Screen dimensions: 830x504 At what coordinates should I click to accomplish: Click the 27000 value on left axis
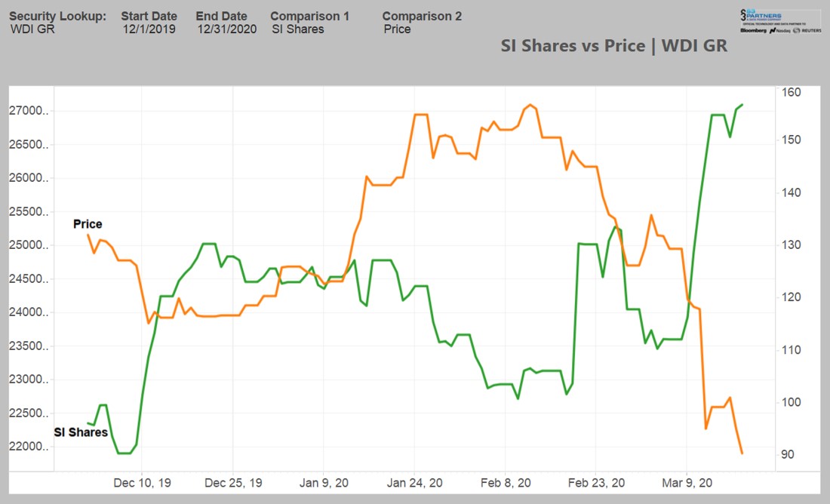29,109
